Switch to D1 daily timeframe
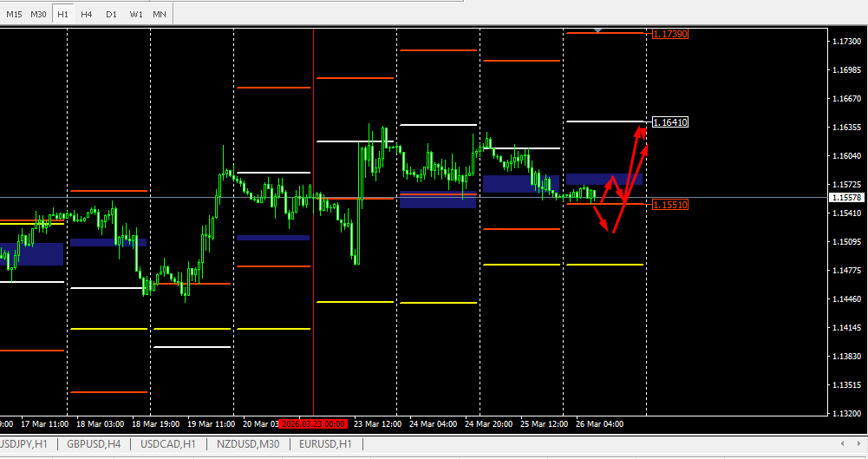The height and width of the screenshot is (459, 868). (x=111, y=15)
